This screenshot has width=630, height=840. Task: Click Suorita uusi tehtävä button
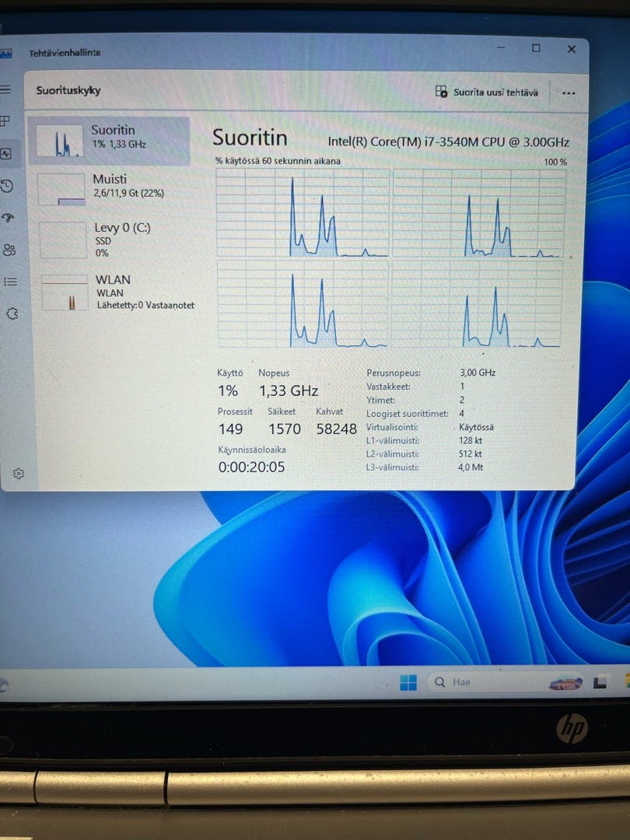coord(486,92)
